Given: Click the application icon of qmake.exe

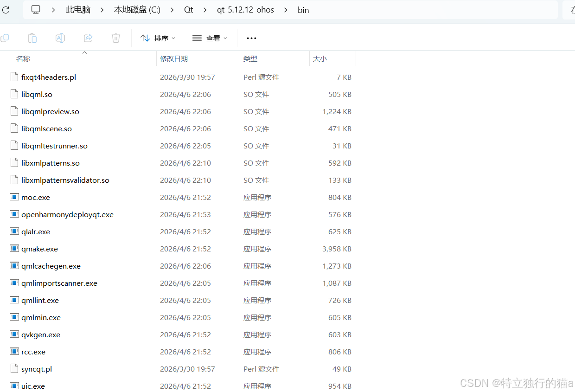Looking at the screenshot, I should click(14, 249).
